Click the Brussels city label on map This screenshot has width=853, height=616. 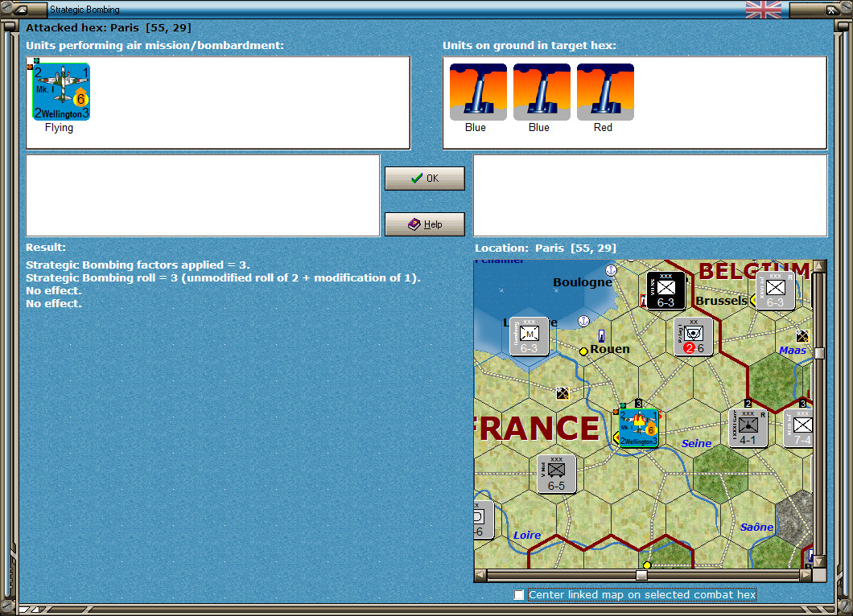tap(721, 301)
